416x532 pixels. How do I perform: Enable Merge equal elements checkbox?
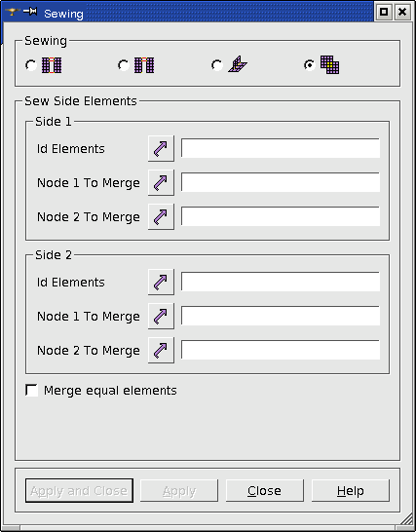click(32, 390)
